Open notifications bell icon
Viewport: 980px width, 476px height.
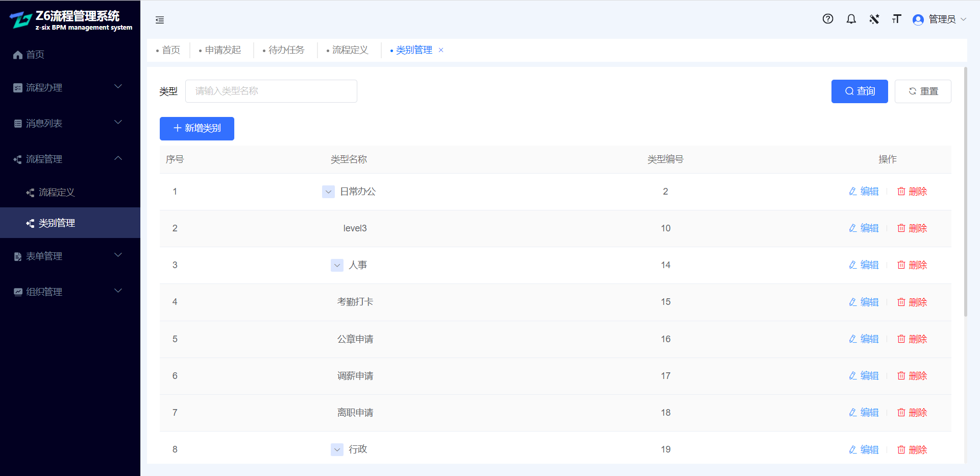coord(851,19)
